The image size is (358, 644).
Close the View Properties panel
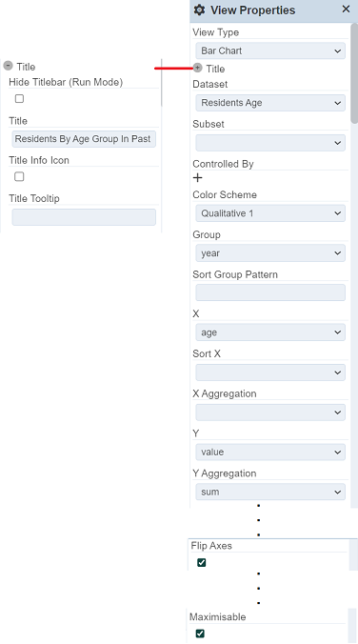point(346,9)
